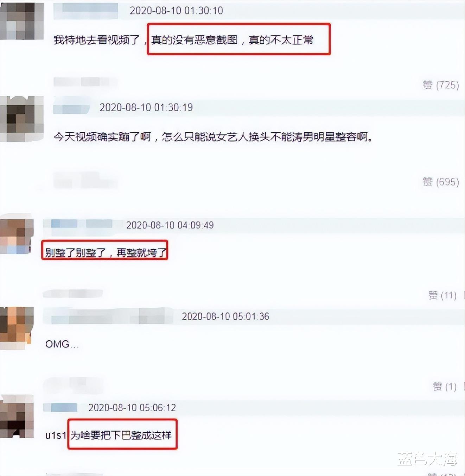
Task: Open blurred username next to 2020-08-10 01:30:19
Action: click(x=71, y=107)
